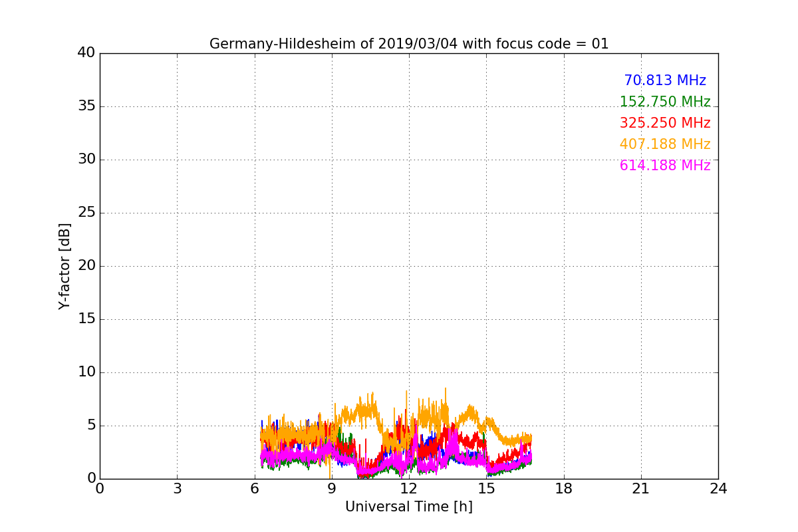Click the Universal Time [h] axis label

409,507
